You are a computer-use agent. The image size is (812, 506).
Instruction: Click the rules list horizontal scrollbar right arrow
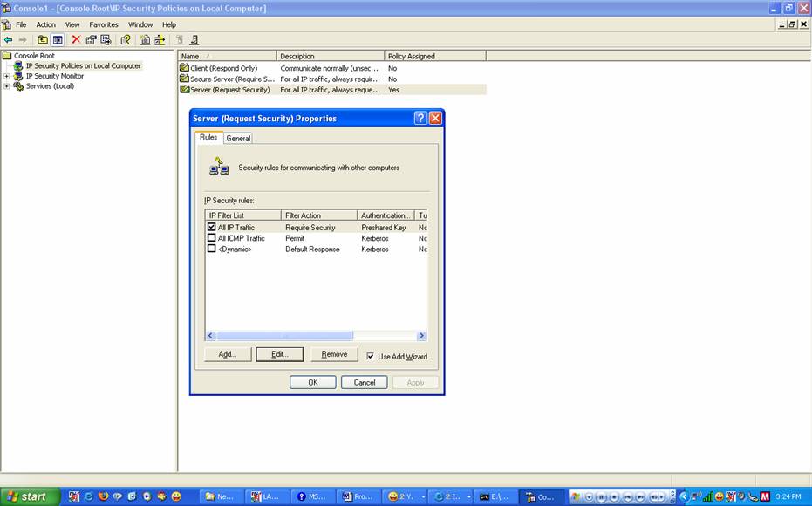pyautogui.click(x=421, y=336)
